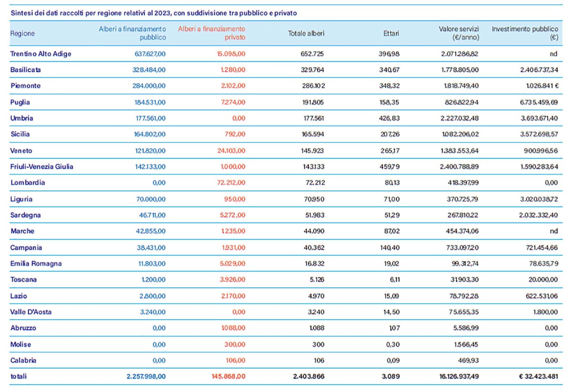The height and width of the screenshot is (392, 571).
Task: Select Campania investment value 721.454,66
Action: (542, 248)
